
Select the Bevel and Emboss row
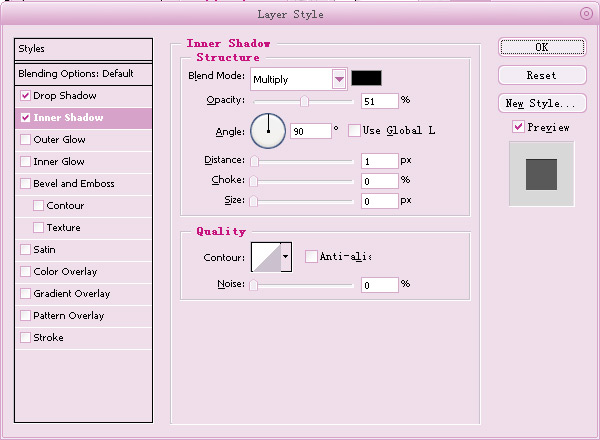pos(83,183)
